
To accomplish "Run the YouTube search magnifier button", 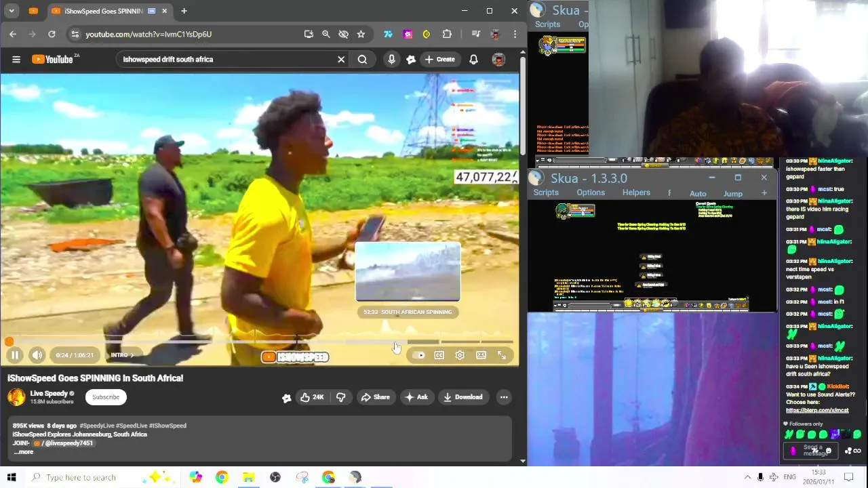I will [362, 59].
